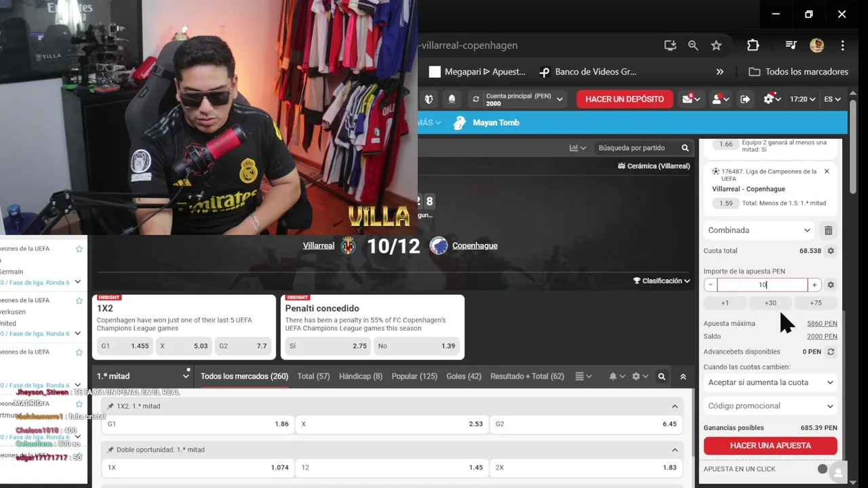Install the page as an app icon
868x488 pixels.
[x=670, y=45]
